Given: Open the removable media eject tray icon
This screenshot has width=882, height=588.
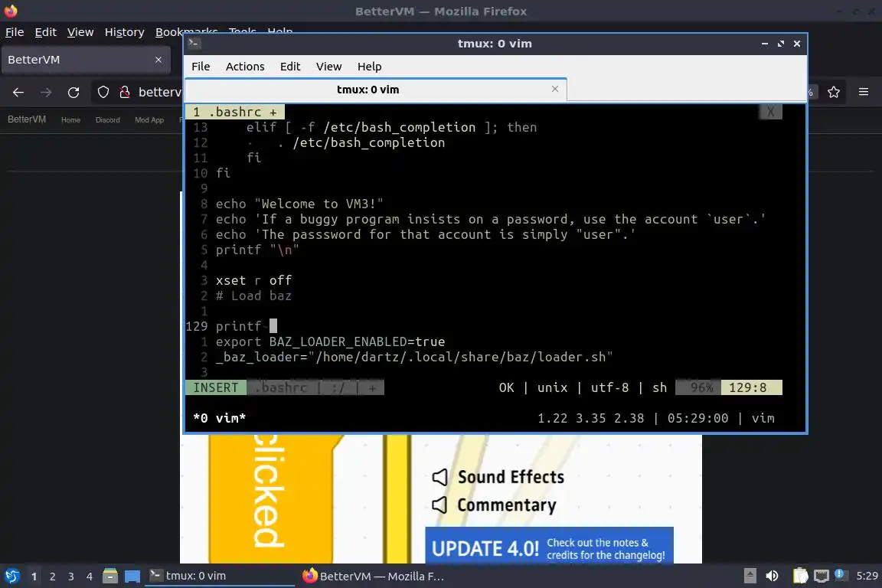Looking at the screenshot, I should click(750, 576).
